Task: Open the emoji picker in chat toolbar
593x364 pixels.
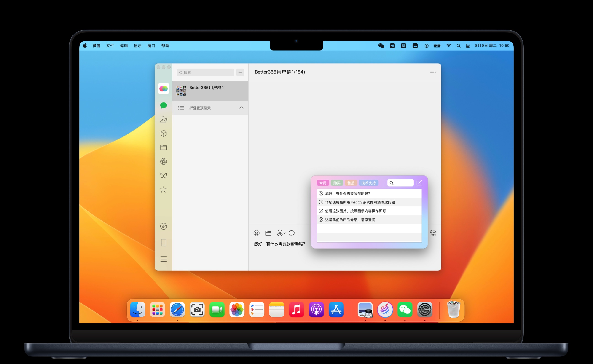Action: (256, 233)
